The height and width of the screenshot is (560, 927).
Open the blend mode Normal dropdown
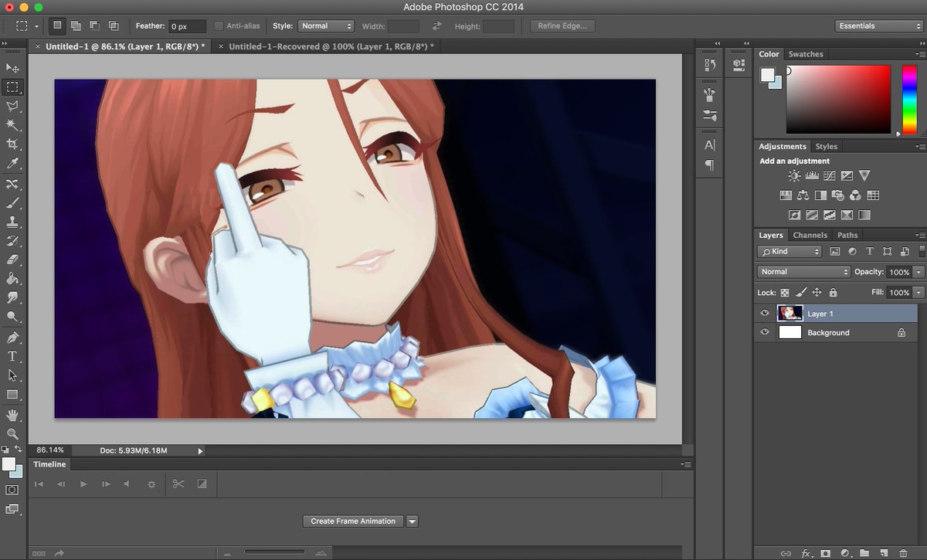(x=803, y=272)
